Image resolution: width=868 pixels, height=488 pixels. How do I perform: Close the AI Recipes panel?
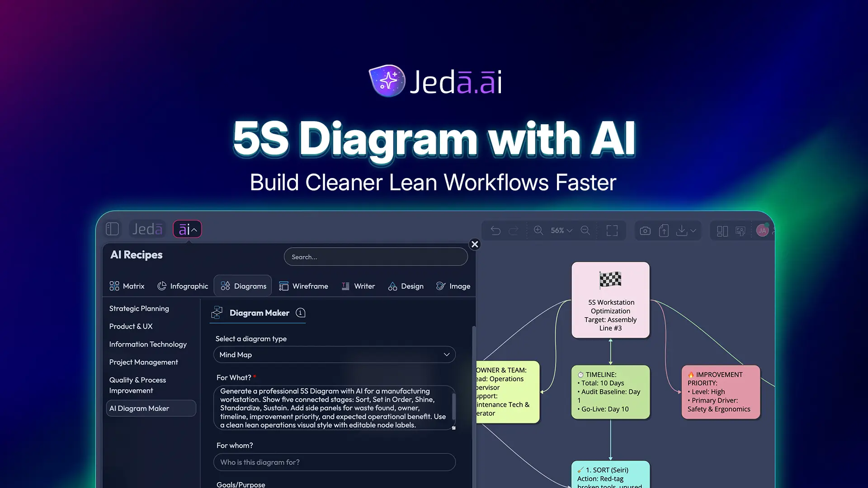(x=475, y=244)
